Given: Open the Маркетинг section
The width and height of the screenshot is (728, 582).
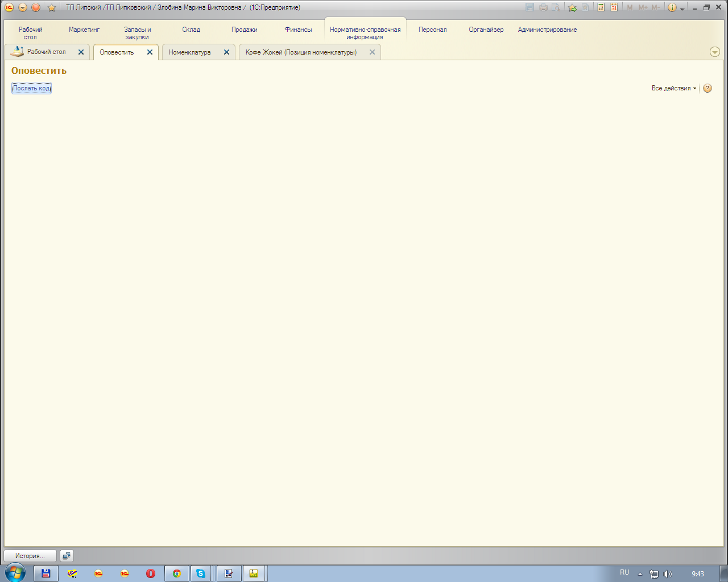Looking at the screenshot, I should tap(84, 30).
